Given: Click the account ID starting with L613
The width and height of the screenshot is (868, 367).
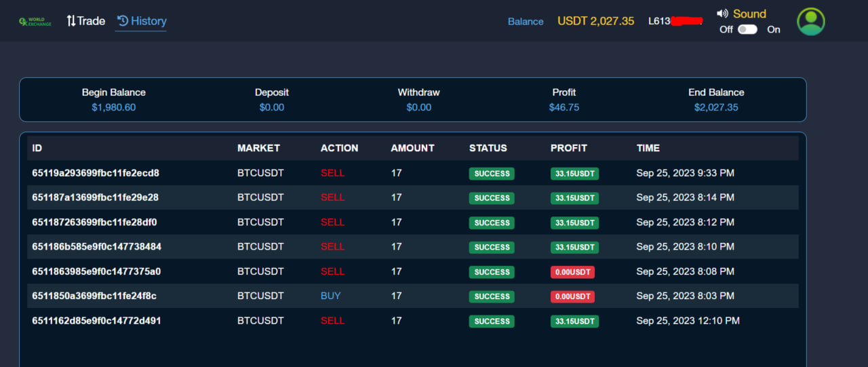Looking at the screenshot, I should (675, 21).
